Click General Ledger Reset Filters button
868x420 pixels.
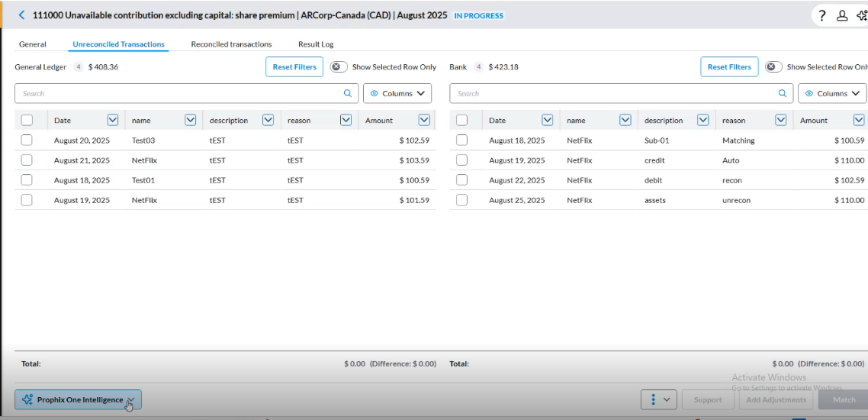pos(294,67)
